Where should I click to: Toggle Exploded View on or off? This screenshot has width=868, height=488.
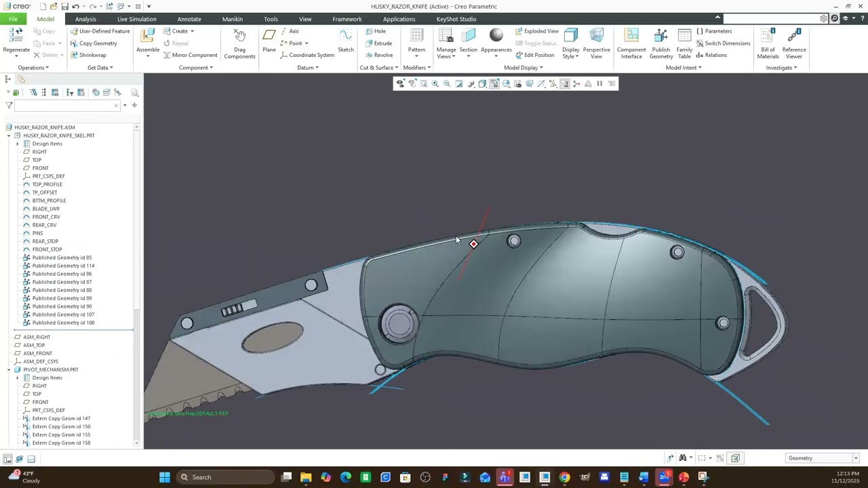[536, 31]
